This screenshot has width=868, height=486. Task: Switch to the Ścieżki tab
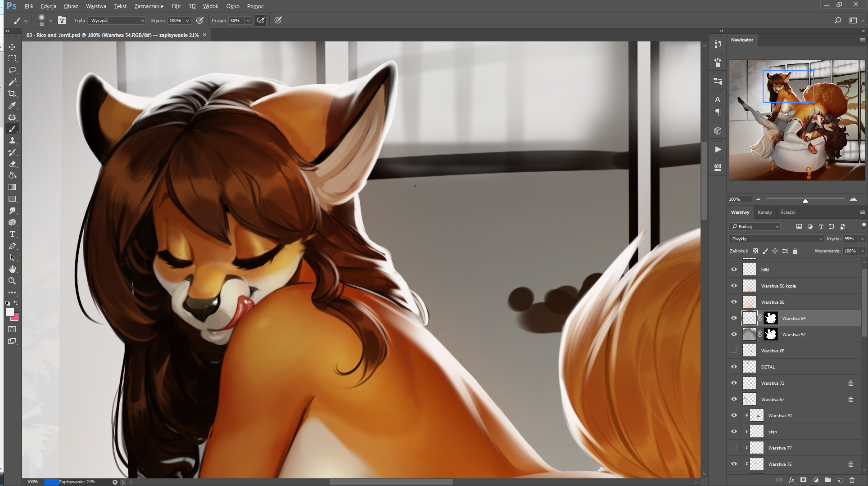point(787,212)
